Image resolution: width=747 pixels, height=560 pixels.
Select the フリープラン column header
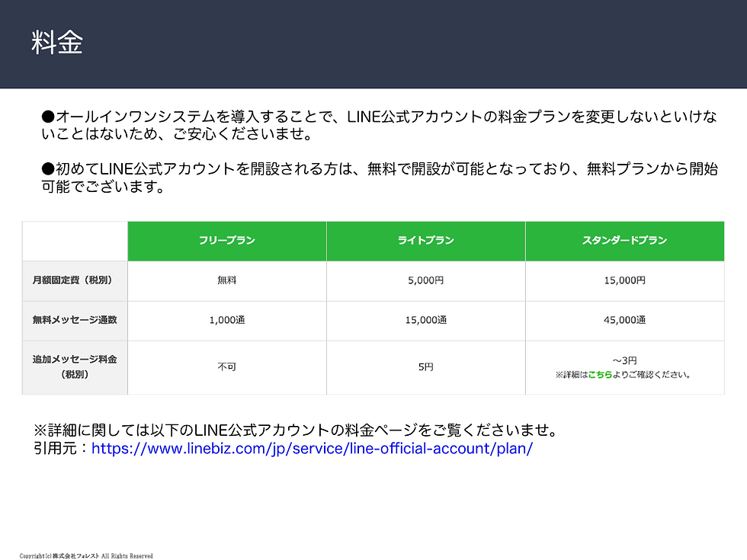[x=226, y=241]
